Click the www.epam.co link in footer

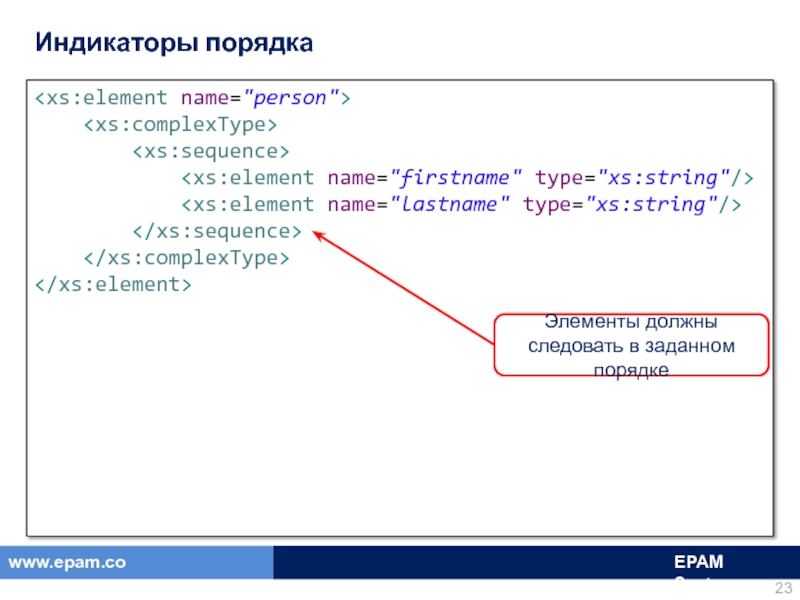click(x=67, y=562)
